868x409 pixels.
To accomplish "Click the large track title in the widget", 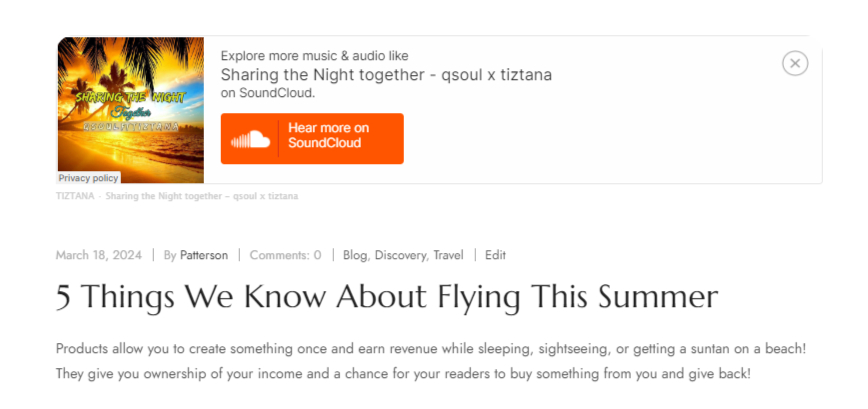I will point(386,75).
